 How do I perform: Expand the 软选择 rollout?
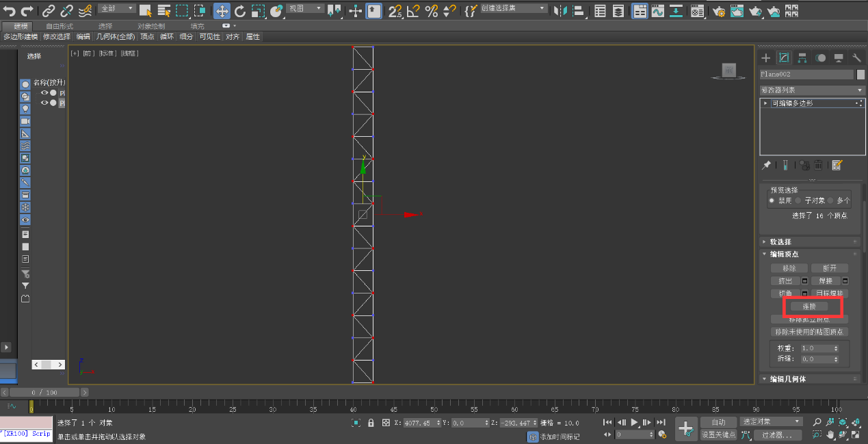click(x=780, y=241)
